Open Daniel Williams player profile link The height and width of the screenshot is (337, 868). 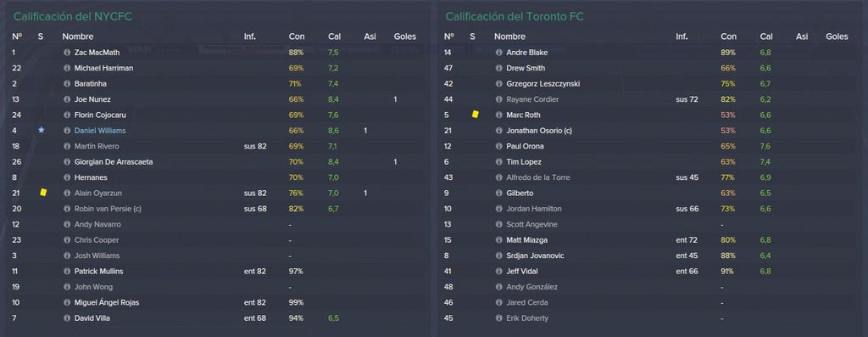click(100, 131)
